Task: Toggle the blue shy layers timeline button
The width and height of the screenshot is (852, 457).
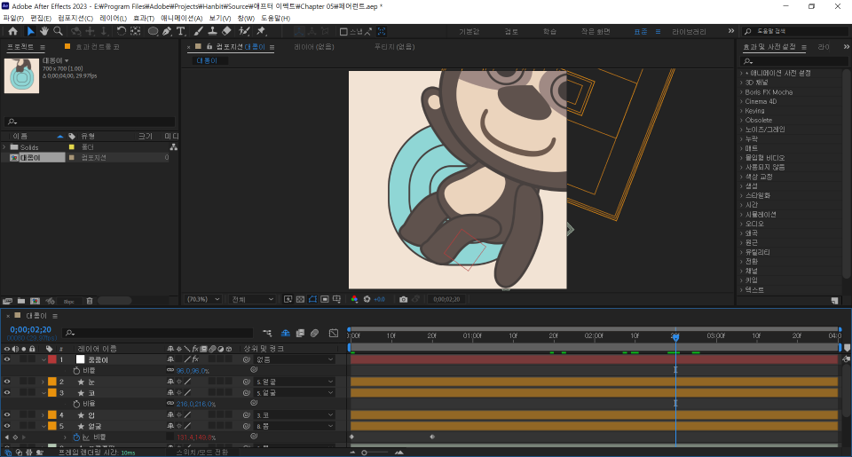Action: click(285, 333)
